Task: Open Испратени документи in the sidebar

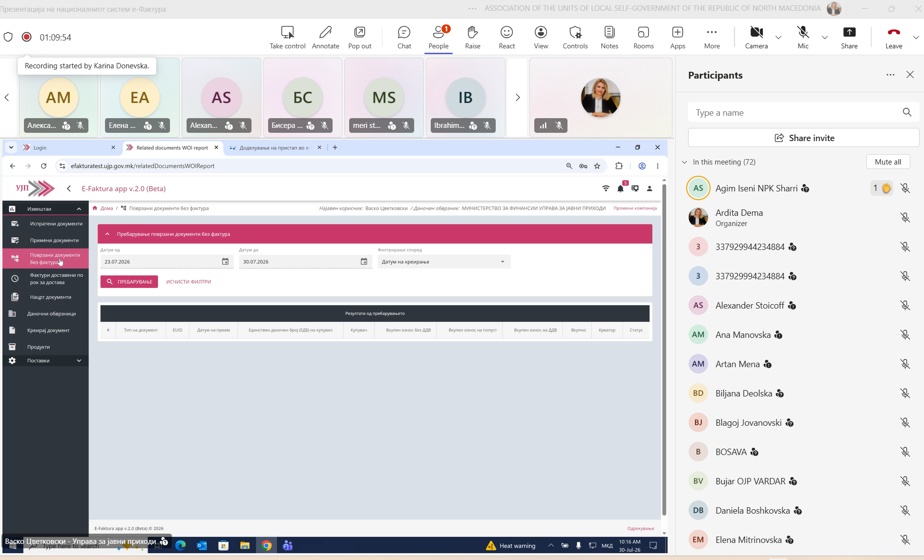Action: (x=45, y=224)
